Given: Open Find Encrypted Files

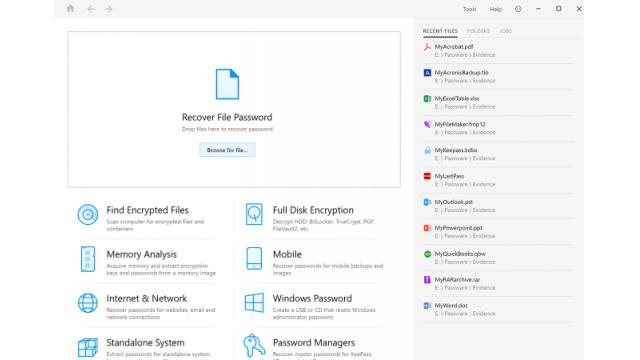Looking at the screenshot, I should coord(147,210).
